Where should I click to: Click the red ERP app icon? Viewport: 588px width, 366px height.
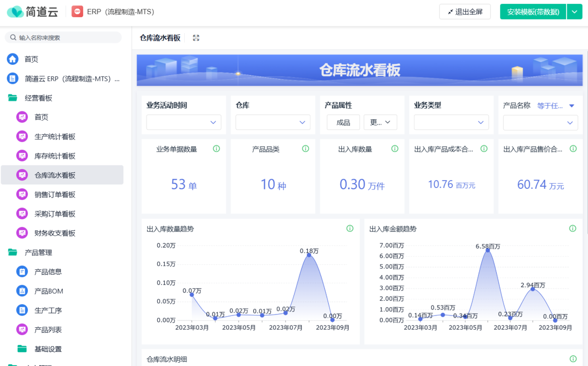click(x=77, y=12)
